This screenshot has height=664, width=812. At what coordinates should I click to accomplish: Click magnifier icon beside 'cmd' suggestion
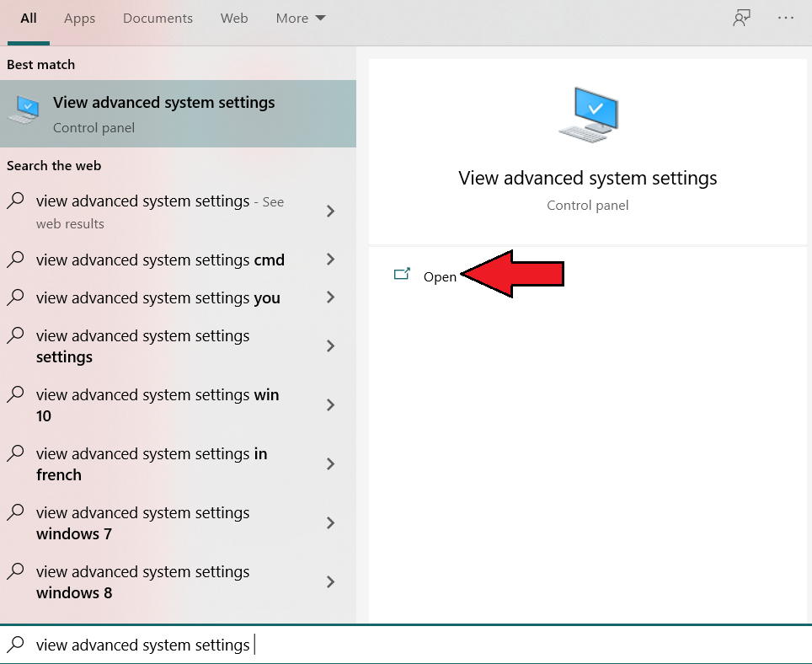click(x=15, y=259)
